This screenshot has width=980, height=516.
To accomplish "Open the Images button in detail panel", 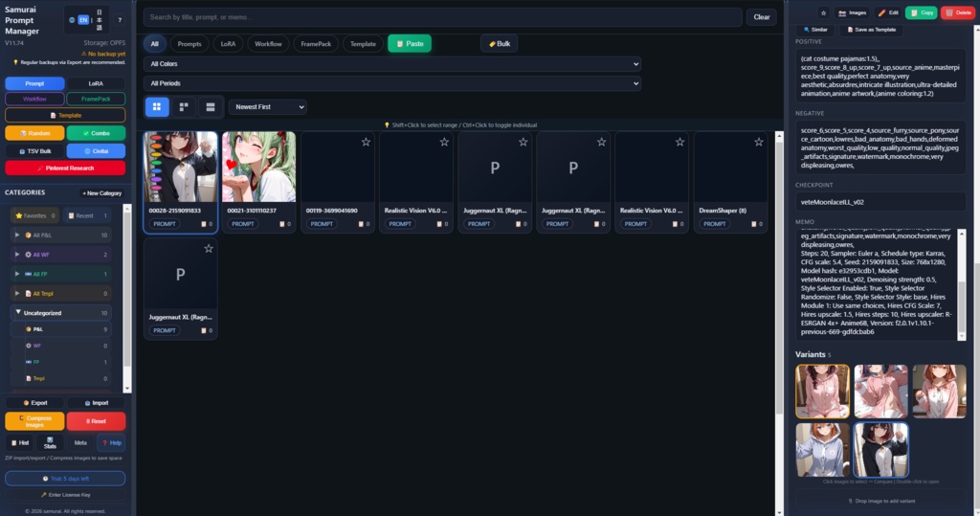I will pyautogui.click(x=853, y=12).
